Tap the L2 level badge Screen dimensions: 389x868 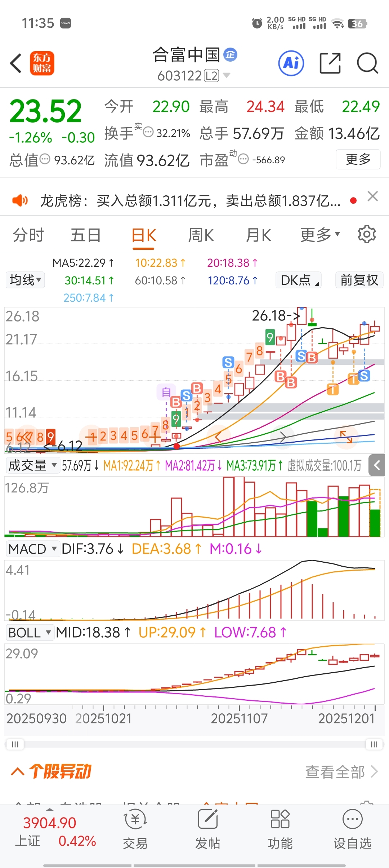tap(211, 76)
